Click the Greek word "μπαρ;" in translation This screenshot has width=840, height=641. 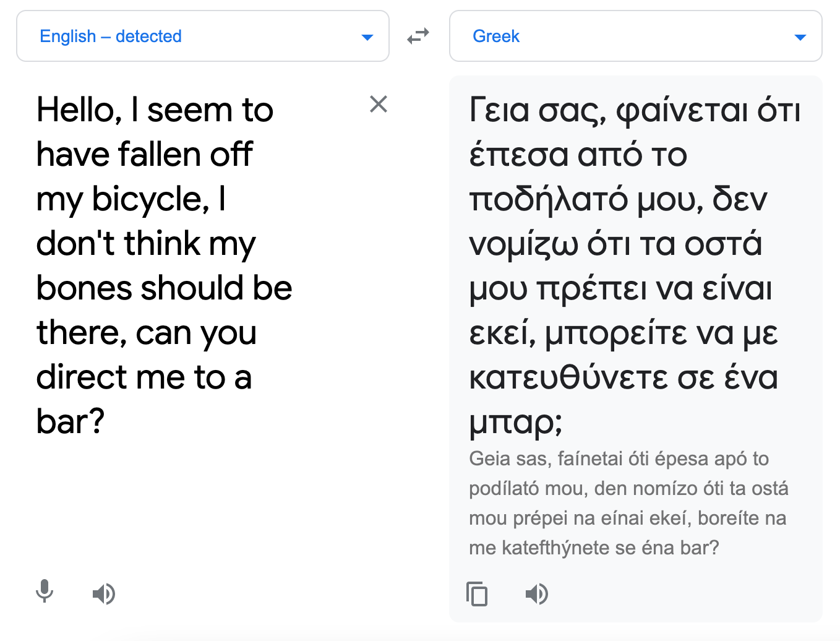point(516,423)
